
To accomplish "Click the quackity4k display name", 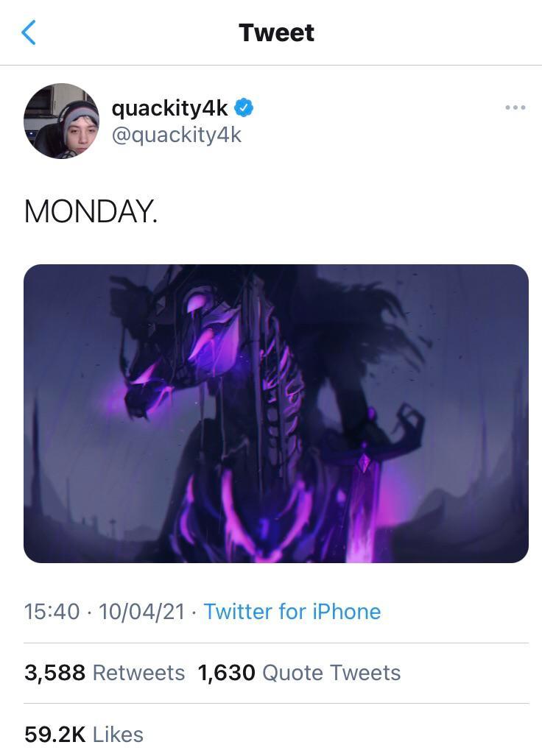I will (x=169, y=108).
